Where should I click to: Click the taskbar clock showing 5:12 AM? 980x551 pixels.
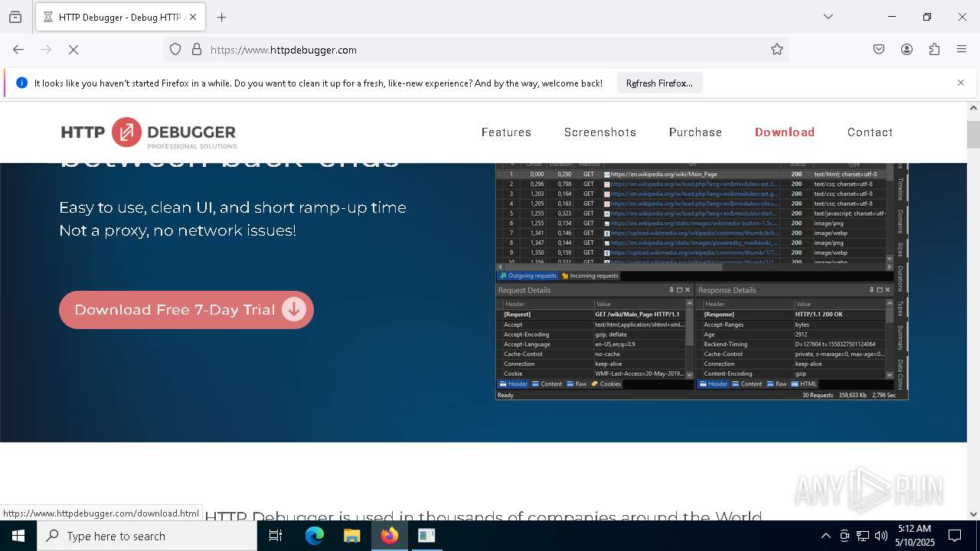pos(914,536)
